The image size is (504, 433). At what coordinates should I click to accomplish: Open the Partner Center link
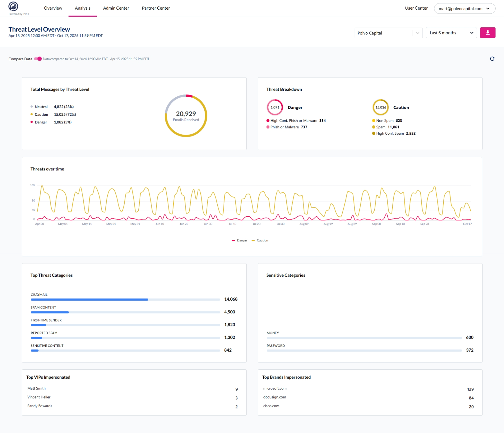click(x=156, y=8)
